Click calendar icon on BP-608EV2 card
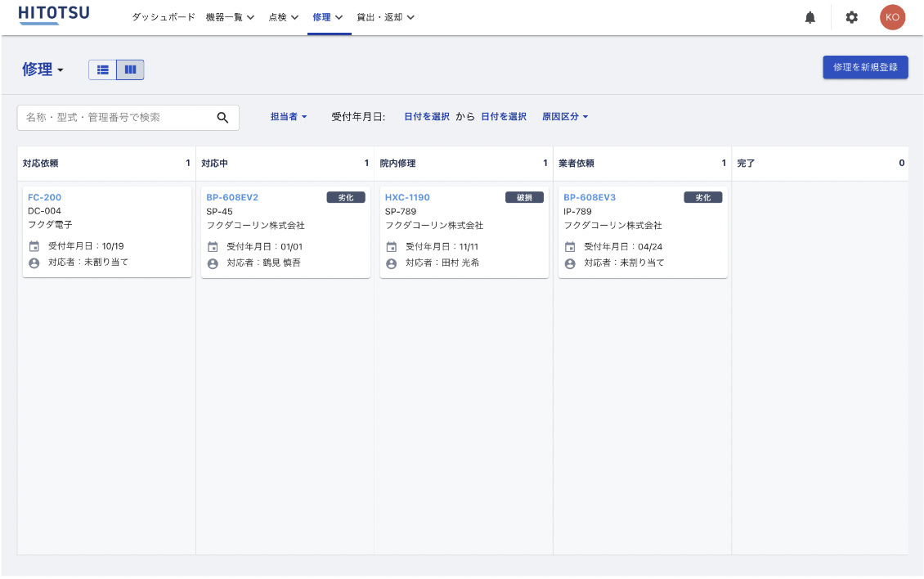The width and height of the screenshot is (924, 579). [x=213, y=246]
